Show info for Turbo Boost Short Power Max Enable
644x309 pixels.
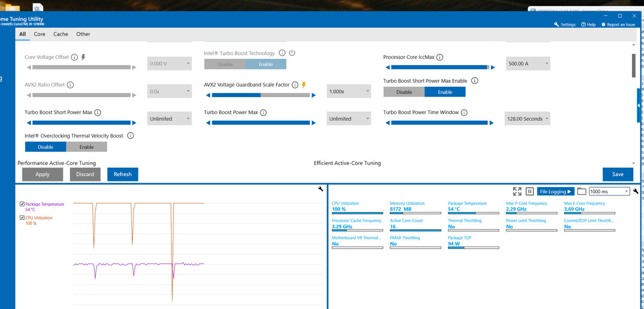tap(474, 81)
